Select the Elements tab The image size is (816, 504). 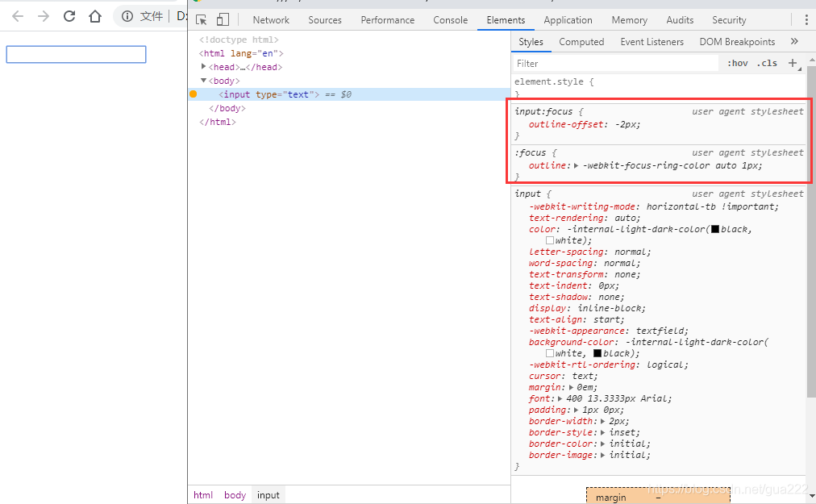tap(506, 20)
